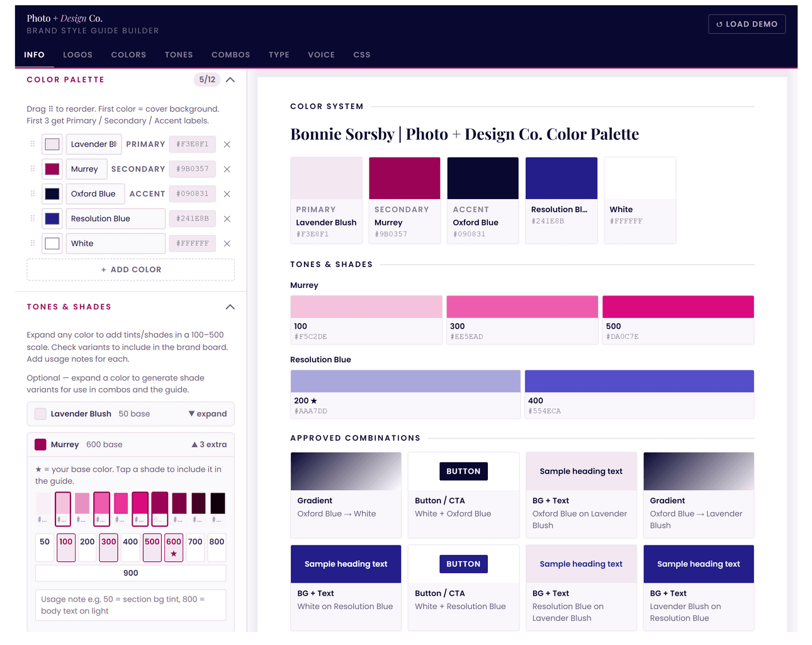Click the star on Murrey shade 600
The height and width of the screenshot is (645, 812).
coord(174,554)
